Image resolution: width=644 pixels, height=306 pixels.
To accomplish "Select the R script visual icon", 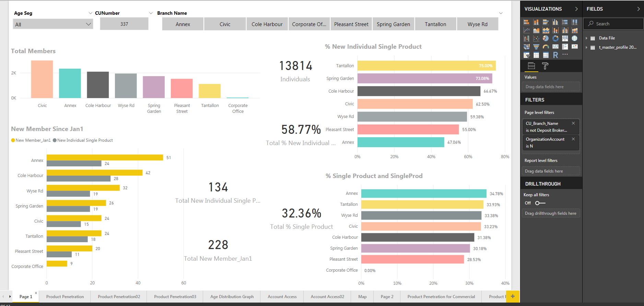I will tap(555, 55).
